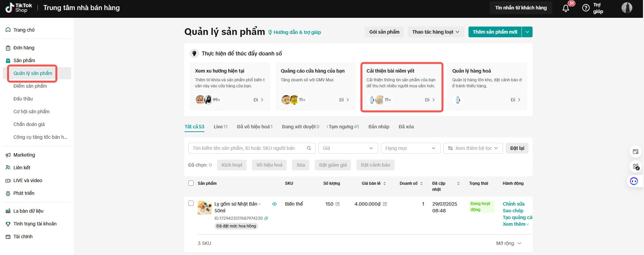644x255 pixels.
Task: Check the Ly gốm sứ Nhật Bản checkbox
Action: pos(191,203)
